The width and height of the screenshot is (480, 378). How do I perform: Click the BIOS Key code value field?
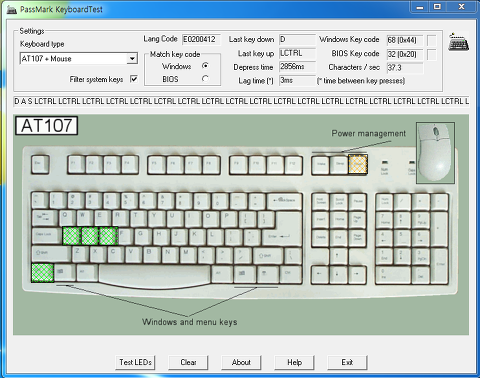[405, 54]
